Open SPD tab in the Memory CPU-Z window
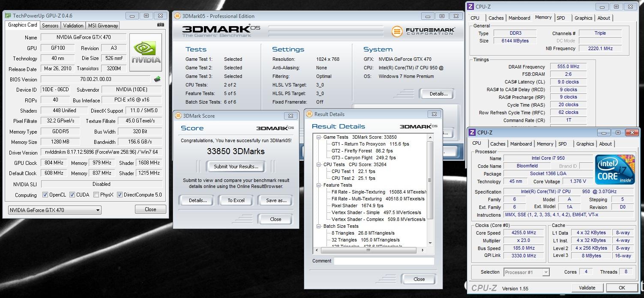Image resolution: width=644 pixels, height=298 pixels. [x=560, y=18]
